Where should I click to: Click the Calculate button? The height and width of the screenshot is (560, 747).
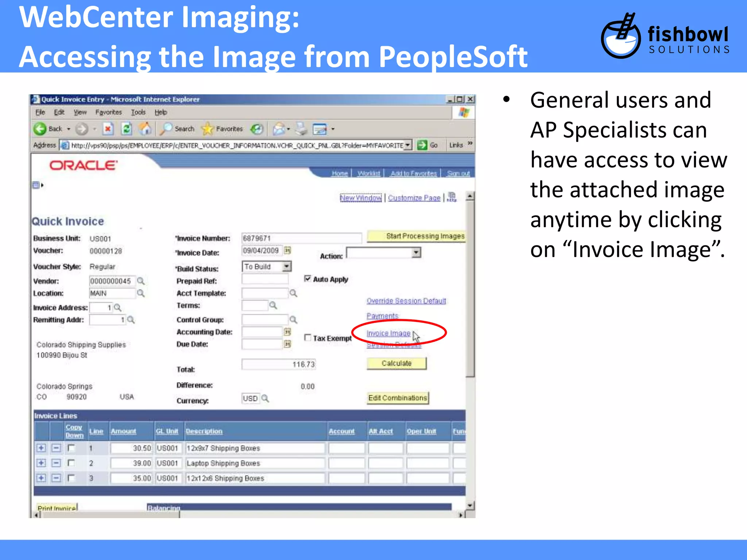396,363
